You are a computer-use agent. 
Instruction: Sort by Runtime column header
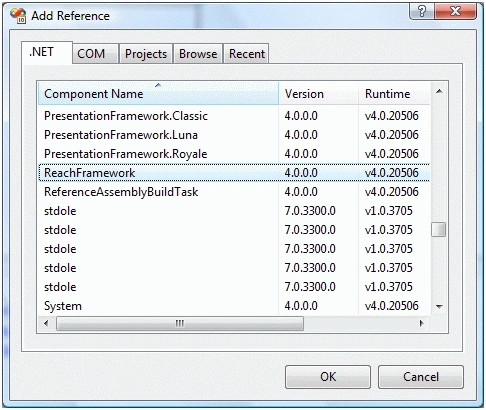[394, 94]
